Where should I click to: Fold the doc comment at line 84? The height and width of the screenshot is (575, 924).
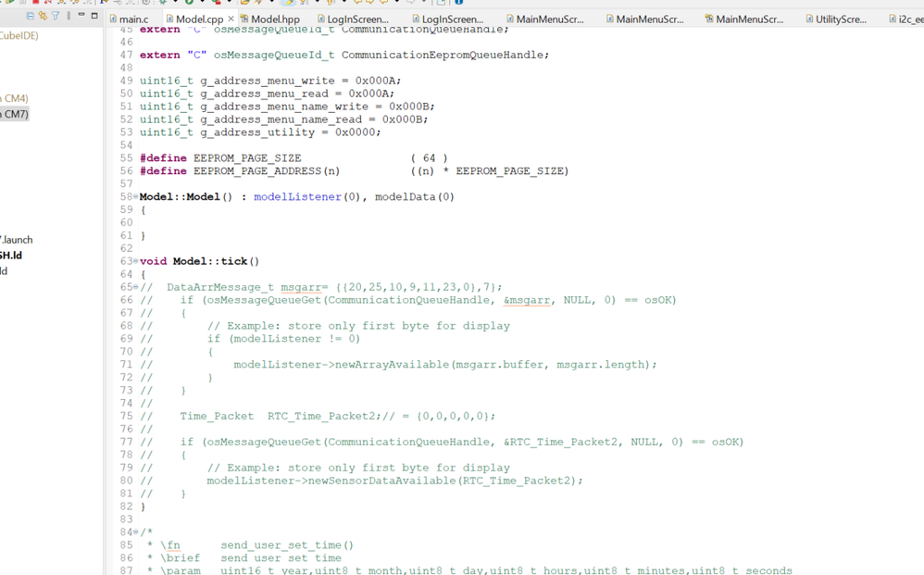point(135,531)
